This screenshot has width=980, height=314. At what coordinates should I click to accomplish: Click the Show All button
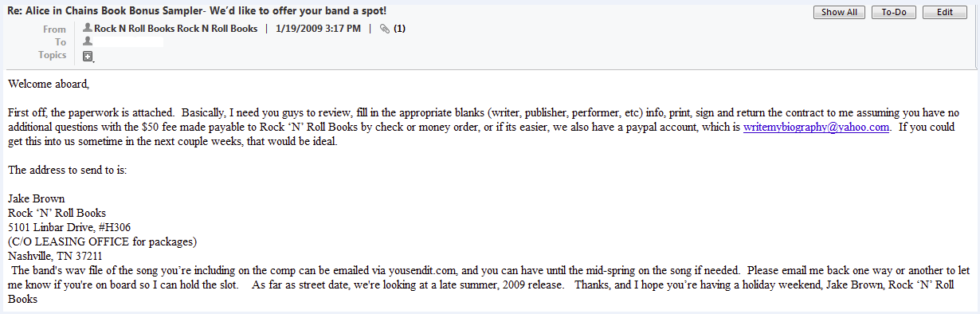click(x=839, y=13)
